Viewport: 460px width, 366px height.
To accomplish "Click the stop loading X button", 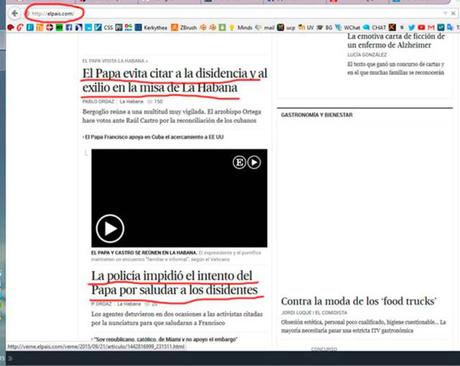I will click(x=453, y=13).
